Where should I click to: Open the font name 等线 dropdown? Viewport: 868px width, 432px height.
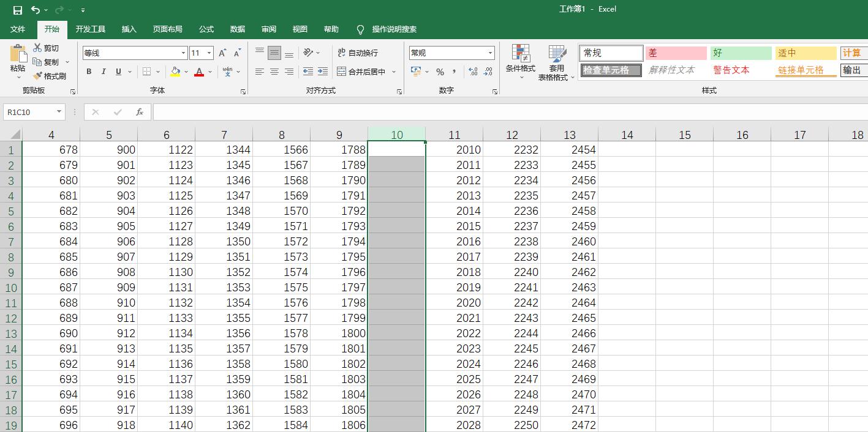coord(183,53)
